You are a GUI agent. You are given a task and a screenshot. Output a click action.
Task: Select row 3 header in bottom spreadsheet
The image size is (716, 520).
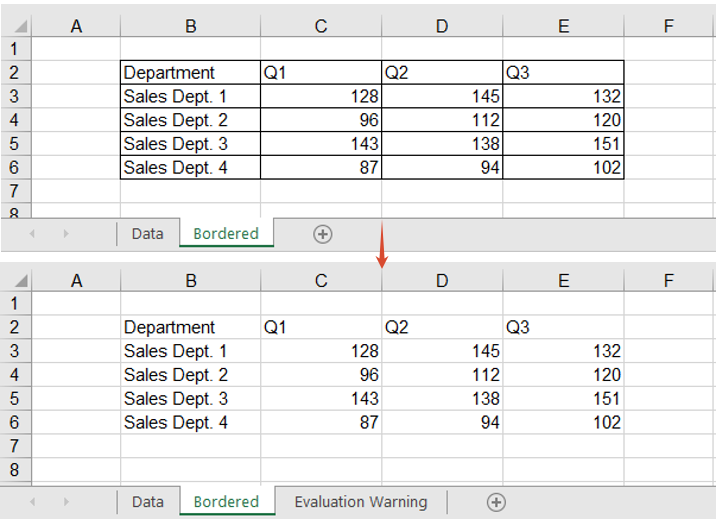tap(15, 351)
